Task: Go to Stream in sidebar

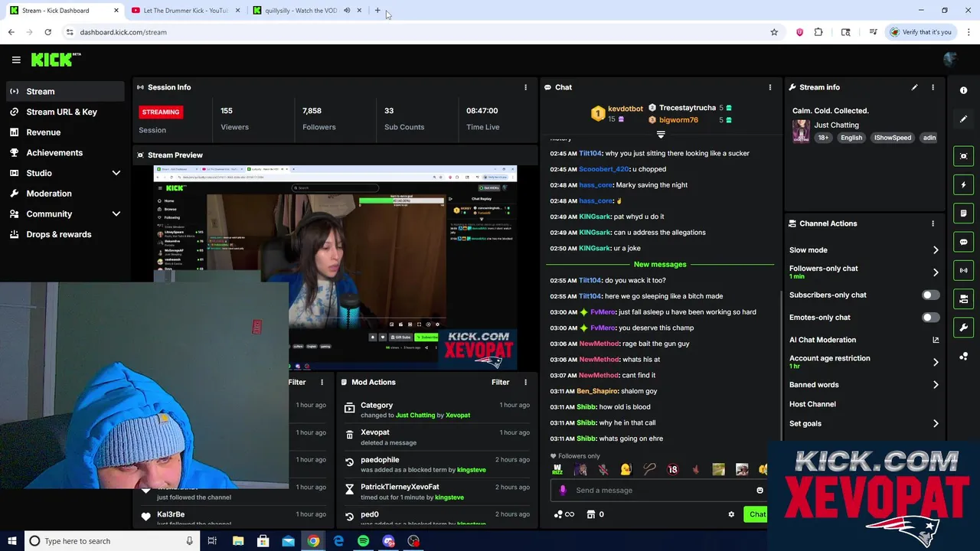Action: click(x=65, y=92)
